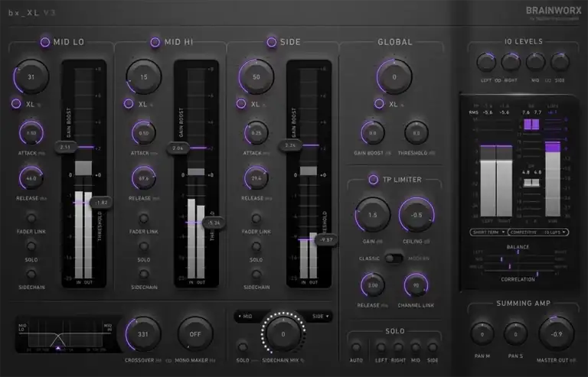This screenshot has height=377, width=588.
Task: Click Solo button beside Sidechain Mix
Action: coord(243,347)
